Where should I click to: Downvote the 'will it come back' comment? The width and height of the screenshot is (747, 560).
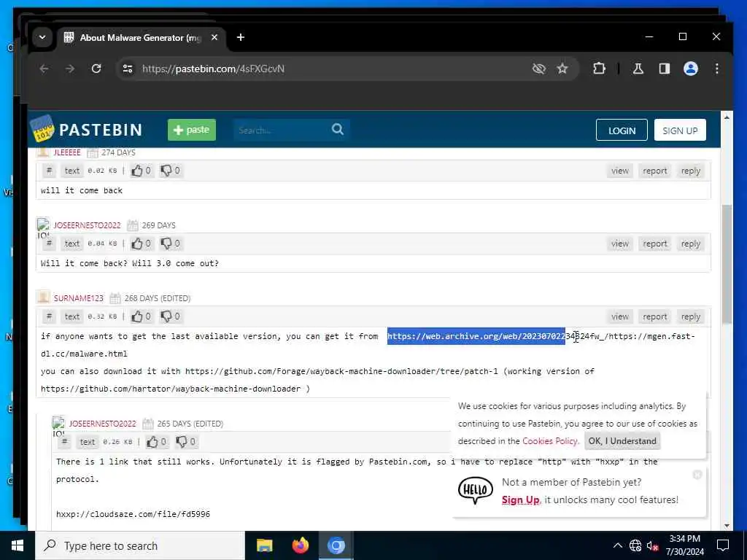pyautogui.click(x=170, y=171)
